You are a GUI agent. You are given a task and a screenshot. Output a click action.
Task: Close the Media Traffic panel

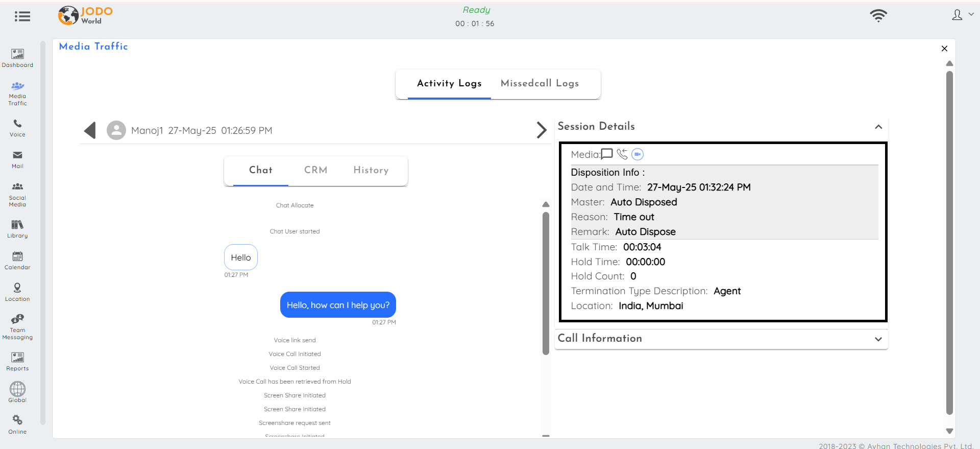click(944, 49)
